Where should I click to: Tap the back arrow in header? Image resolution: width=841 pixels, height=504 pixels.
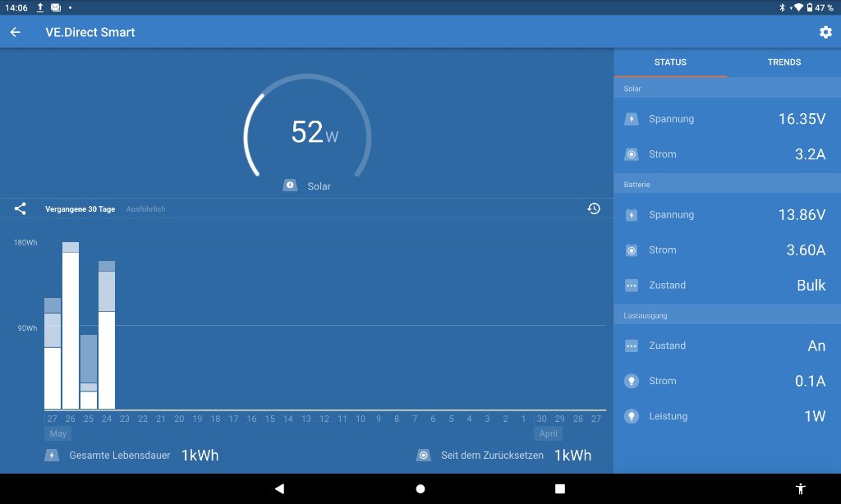[x=15, y=32]
